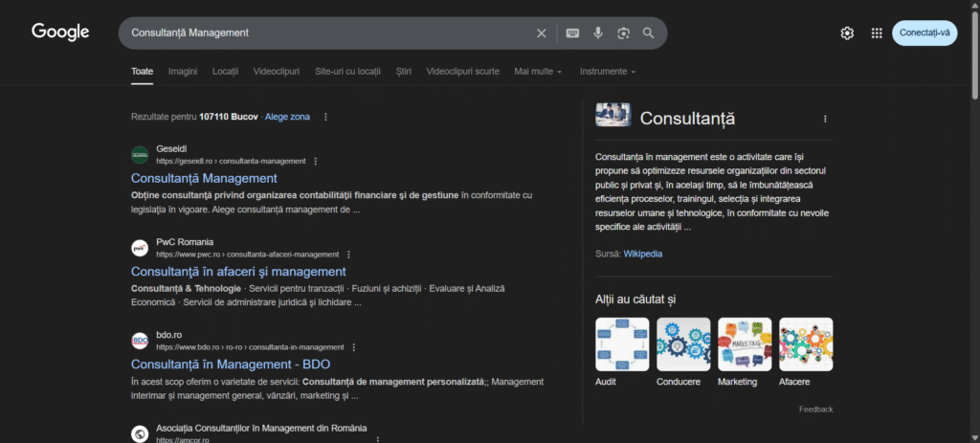Open Consultanță în Management - BDO link

pos(231,365)
